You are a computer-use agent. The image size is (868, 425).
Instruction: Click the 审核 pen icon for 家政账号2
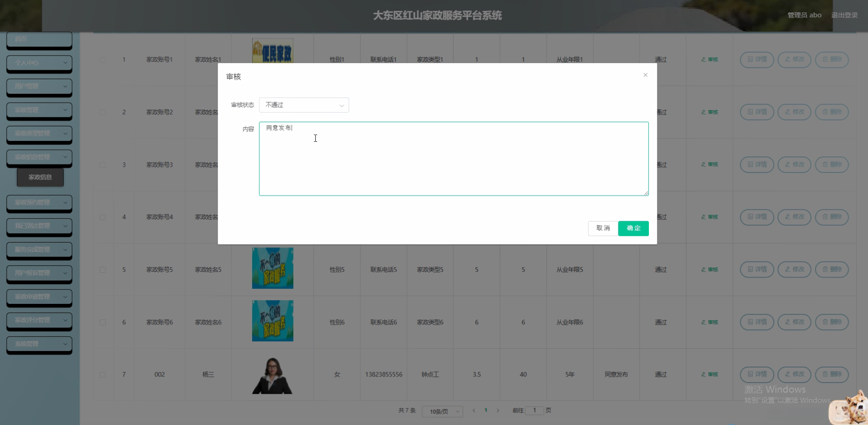pos(709,112)
